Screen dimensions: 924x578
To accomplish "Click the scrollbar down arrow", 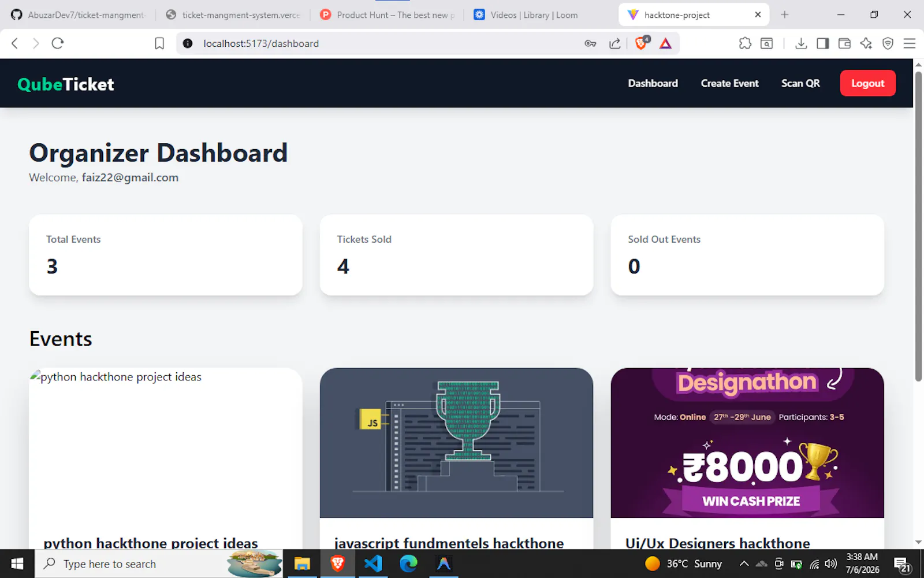I will 918,542.
